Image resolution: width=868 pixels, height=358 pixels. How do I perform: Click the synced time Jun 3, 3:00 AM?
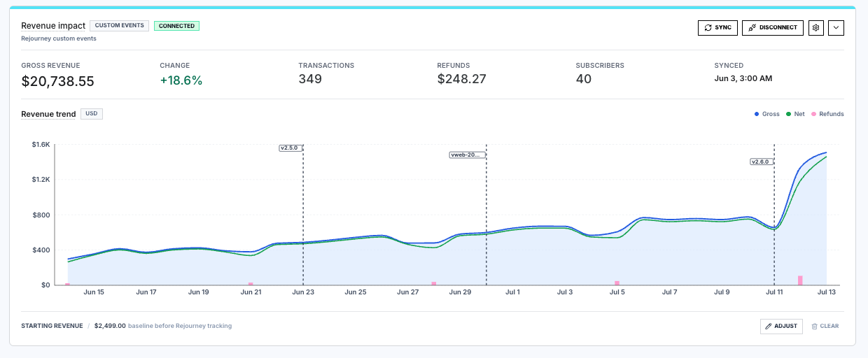pos(743,78)
